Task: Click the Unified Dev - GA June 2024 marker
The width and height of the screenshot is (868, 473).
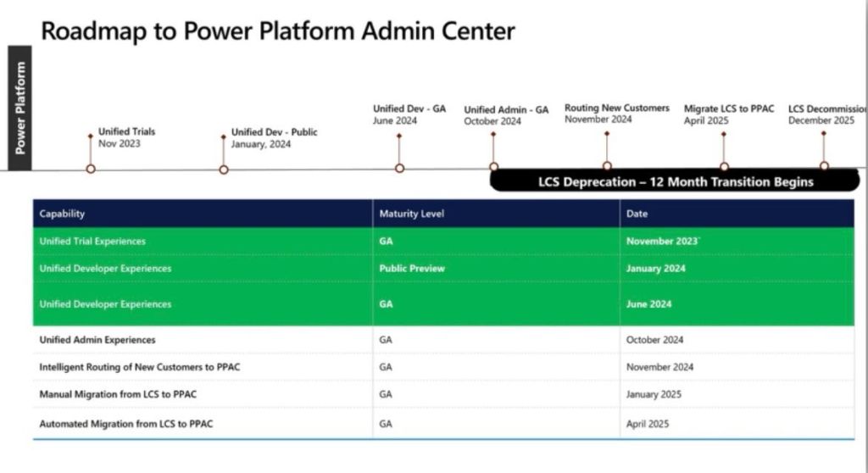Action: pos(400,168)
